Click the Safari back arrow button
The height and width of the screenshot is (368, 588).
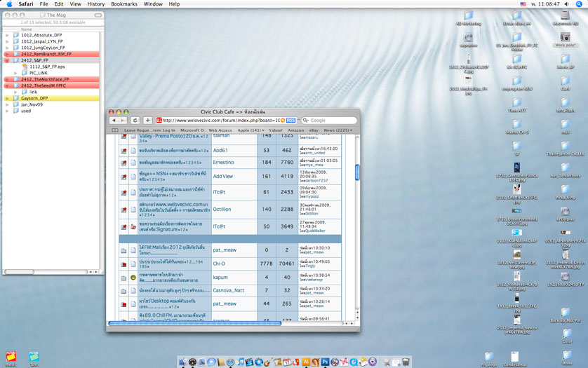114,121
